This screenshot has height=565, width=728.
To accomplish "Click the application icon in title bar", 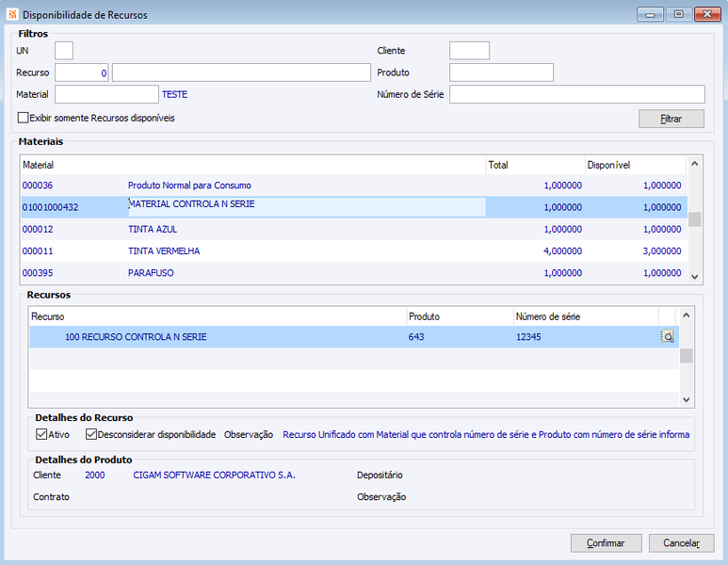I will click(12, 14).
